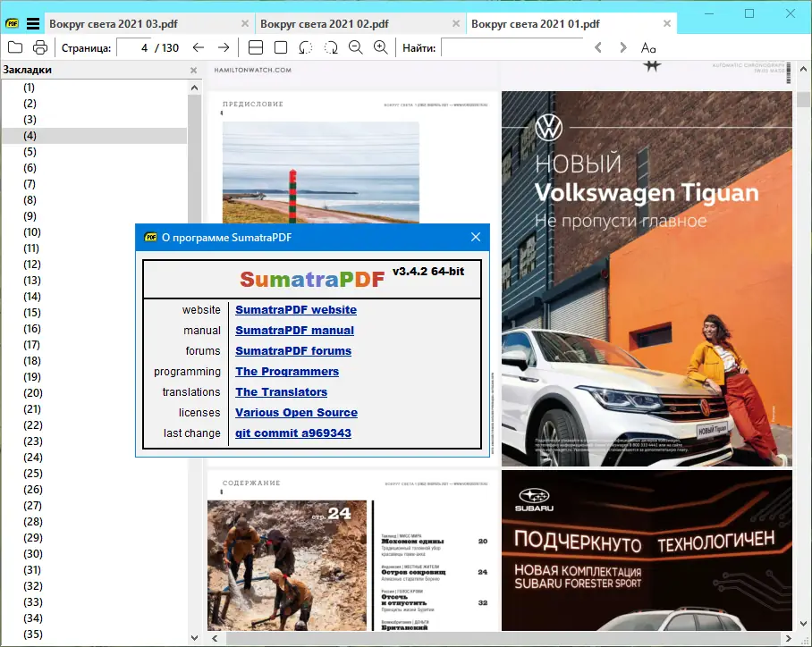
Task: Go to previous page arrow
Action: [x=199, y=47]
